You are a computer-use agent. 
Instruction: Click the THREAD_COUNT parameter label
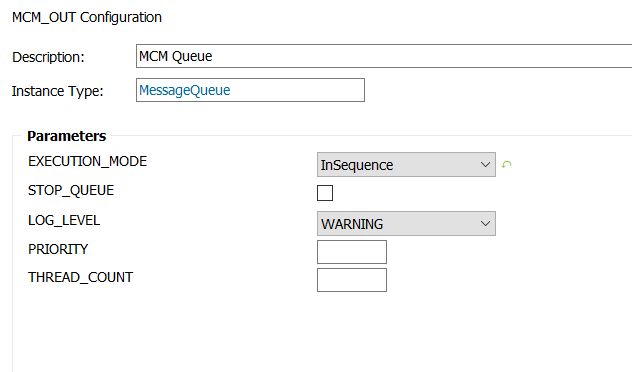tap(80, 277)
